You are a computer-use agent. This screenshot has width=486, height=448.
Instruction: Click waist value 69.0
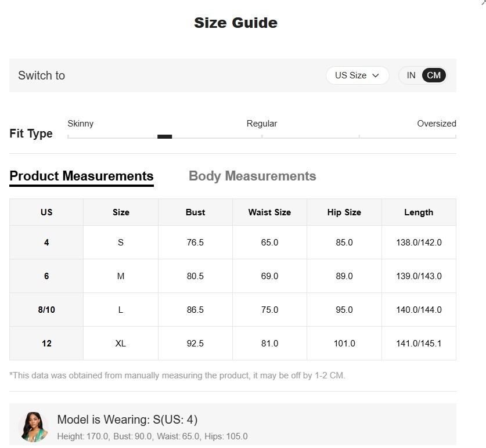(269, 276)
